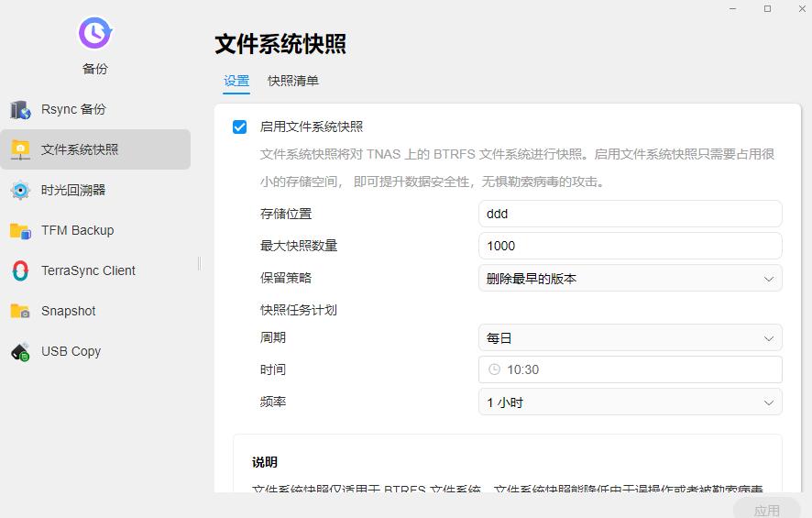Click the 文件系统快照 page title

pos(280,43)
